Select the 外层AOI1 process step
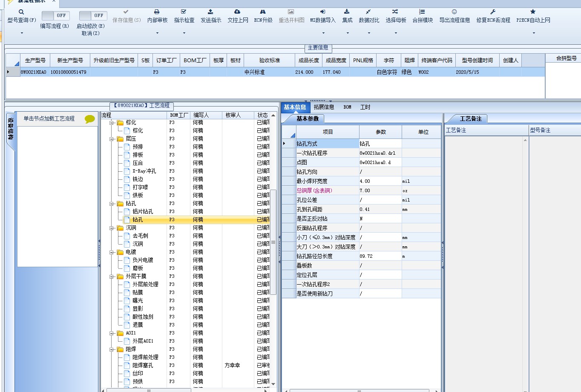Image resolution: width=581 pixels, height=392 pixels. click(x=143, y=341)
